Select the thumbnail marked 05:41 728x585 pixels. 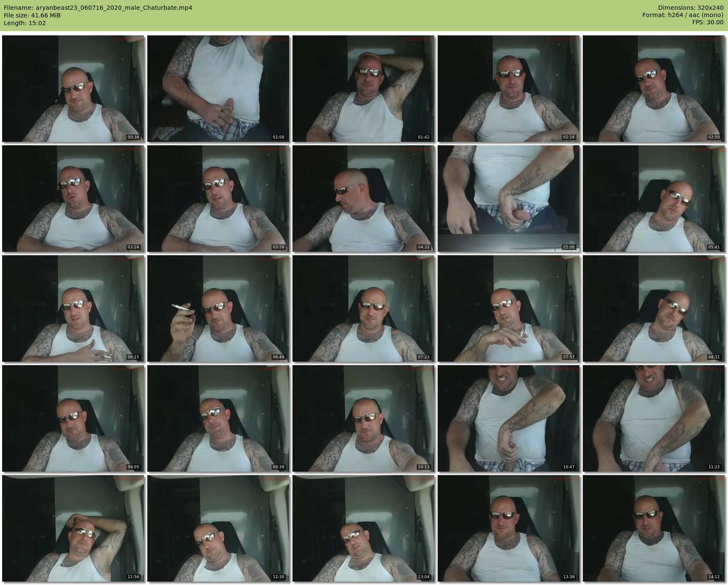click(x=653, y=199)
